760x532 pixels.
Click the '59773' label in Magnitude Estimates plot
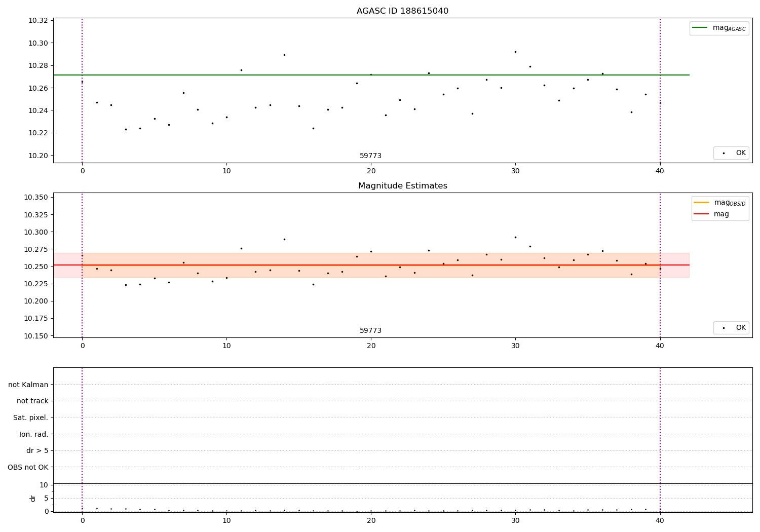pyautogui.click(x=370, y=331)
